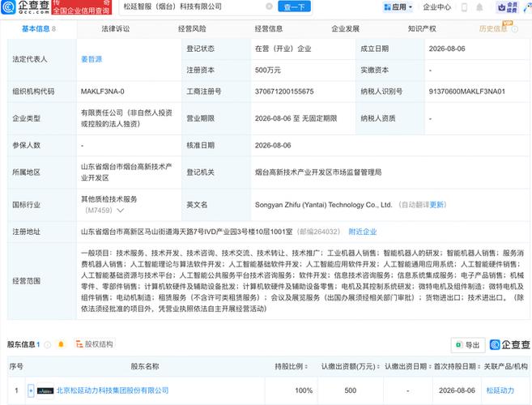Image resolution: width=532 pixels, height=405 pixels.
Task: Click the 北京松延动力 shareholder logo thumbnail
Action: pos(45,390)
